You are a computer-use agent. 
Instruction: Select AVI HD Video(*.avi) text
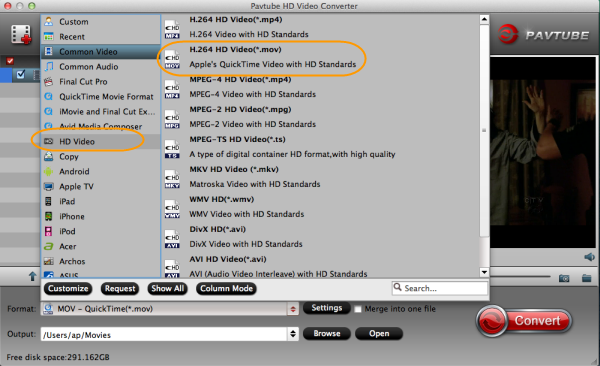pyautogui.click(x=228, y=259)
